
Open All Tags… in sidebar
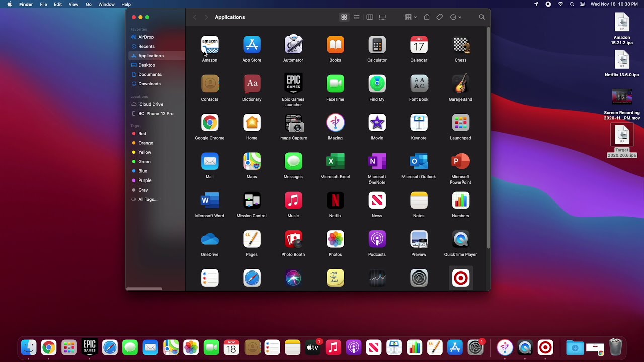(157, 199)
